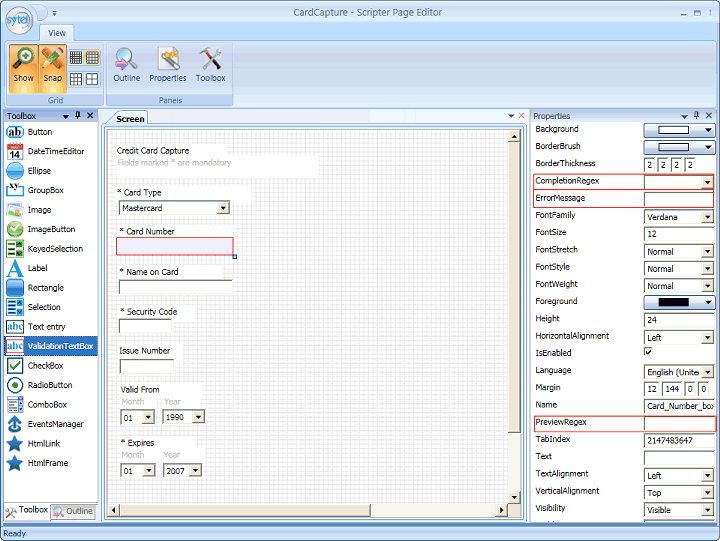This screenshot has height=541, width=720.
Task: Click the TabIndex value field
Action: pos(679,440)
